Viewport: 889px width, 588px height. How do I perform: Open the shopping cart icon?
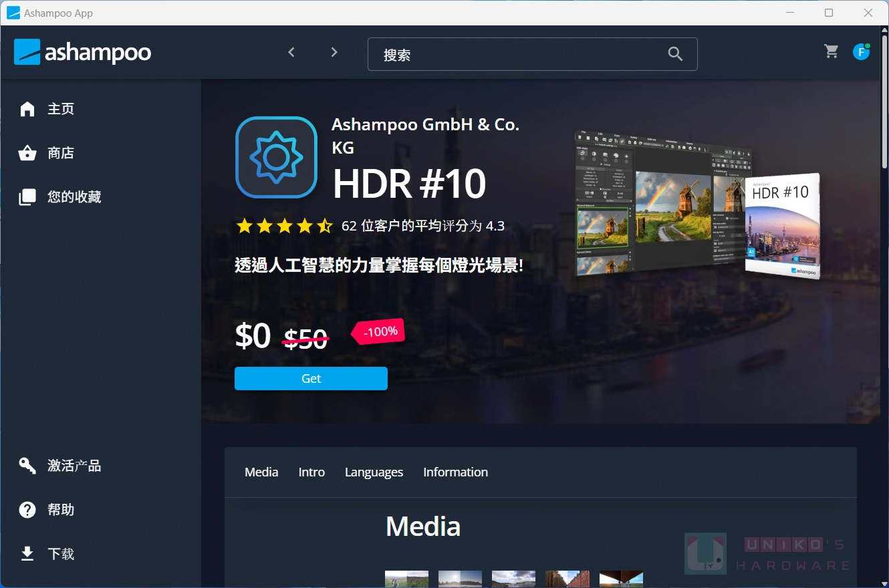tap(832, 51)
